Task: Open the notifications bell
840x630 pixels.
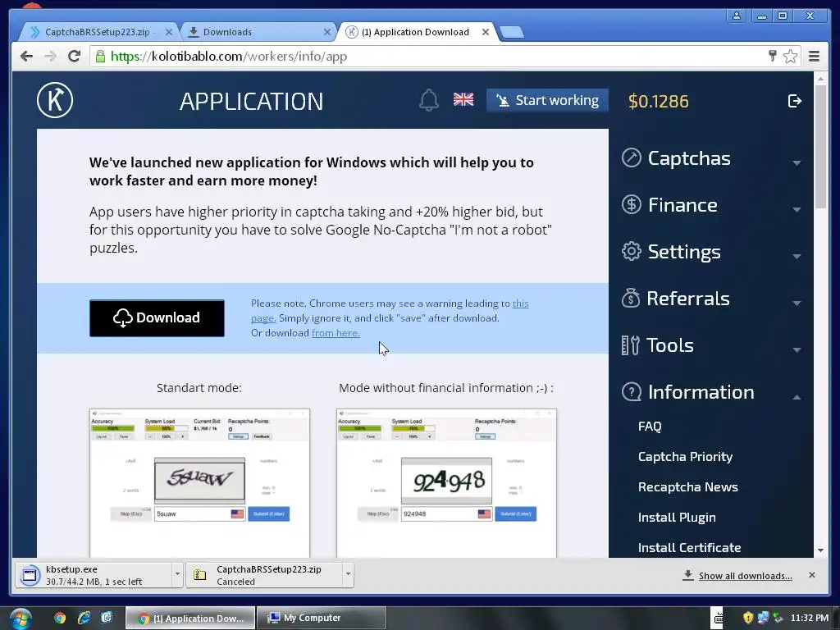Action: pos(428,100)
